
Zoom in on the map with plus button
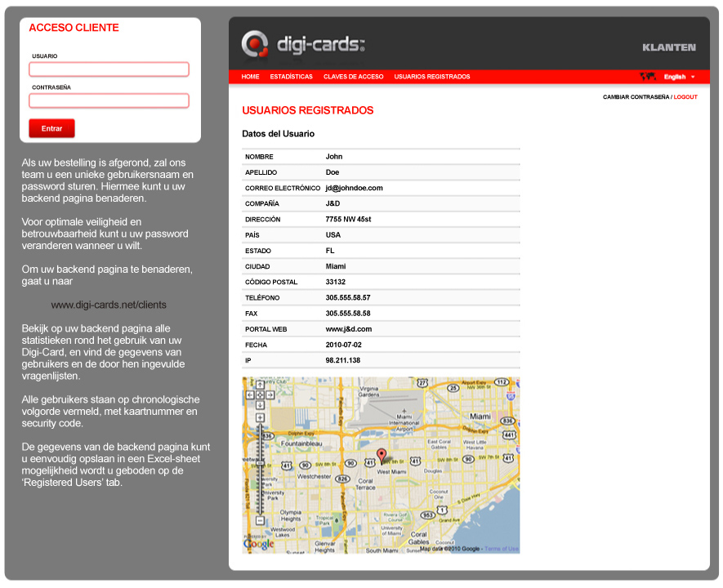(x=260, y=418)
